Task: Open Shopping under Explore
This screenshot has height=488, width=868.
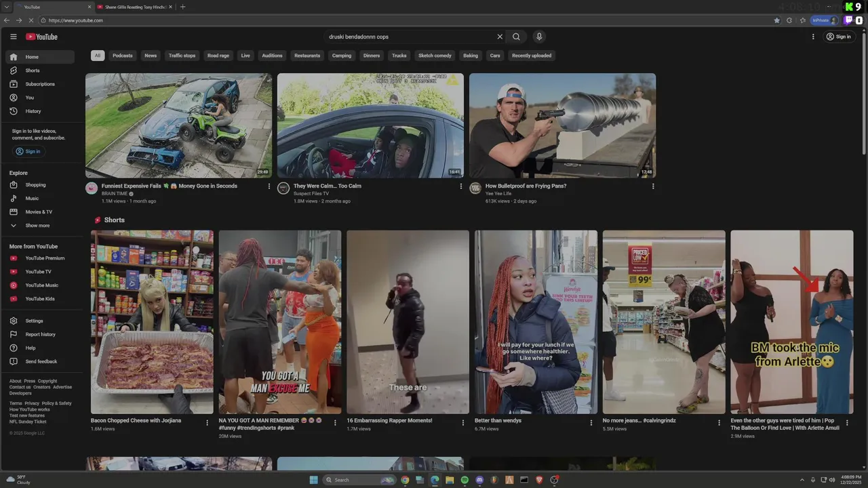Action: coord(40,185)
